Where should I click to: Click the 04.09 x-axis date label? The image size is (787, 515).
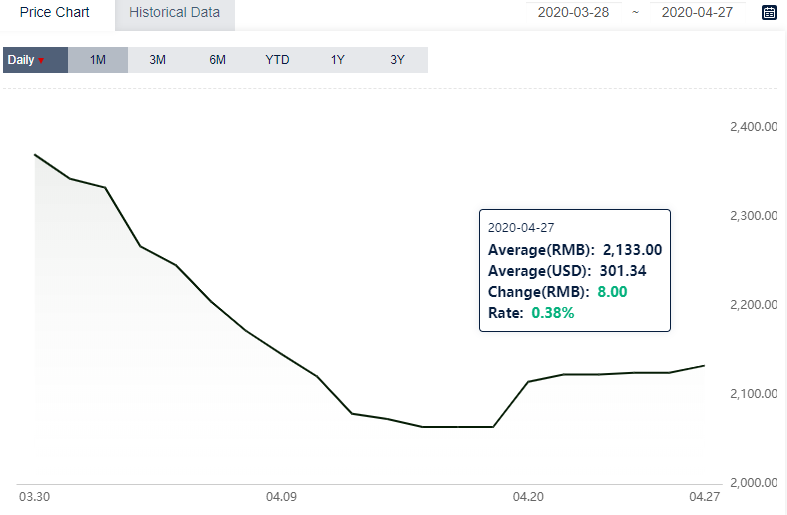point(281,497)
